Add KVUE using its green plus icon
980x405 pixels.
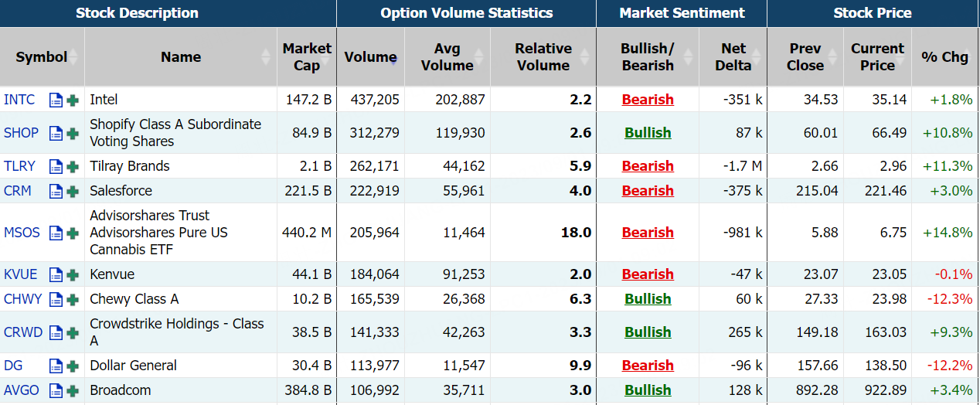coord(73,274)
